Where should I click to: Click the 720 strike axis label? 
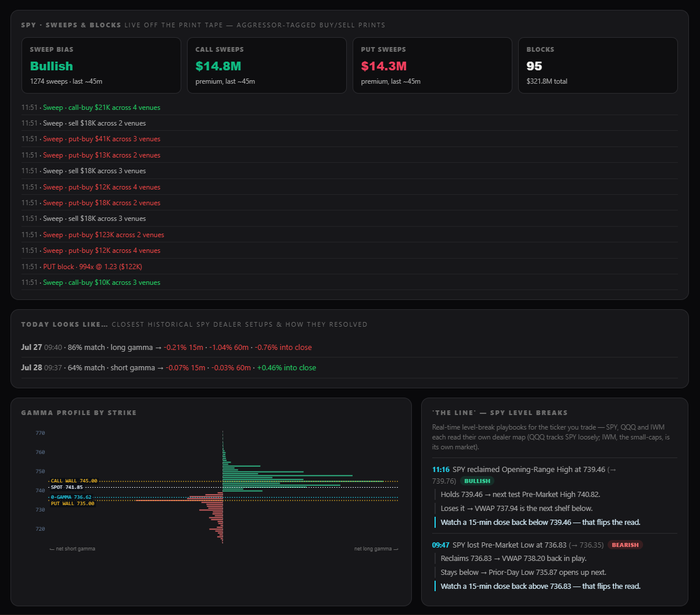[x=40, y=529]
